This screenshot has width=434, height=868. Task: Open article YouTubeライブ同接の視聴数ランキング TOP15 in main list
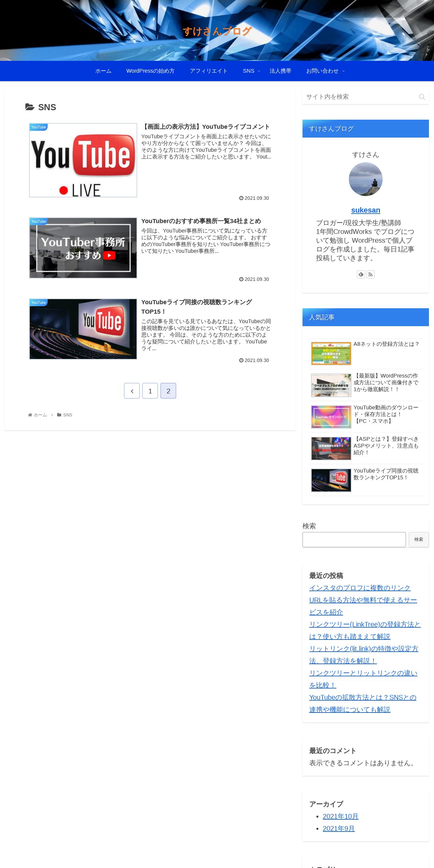click(197, 307)
